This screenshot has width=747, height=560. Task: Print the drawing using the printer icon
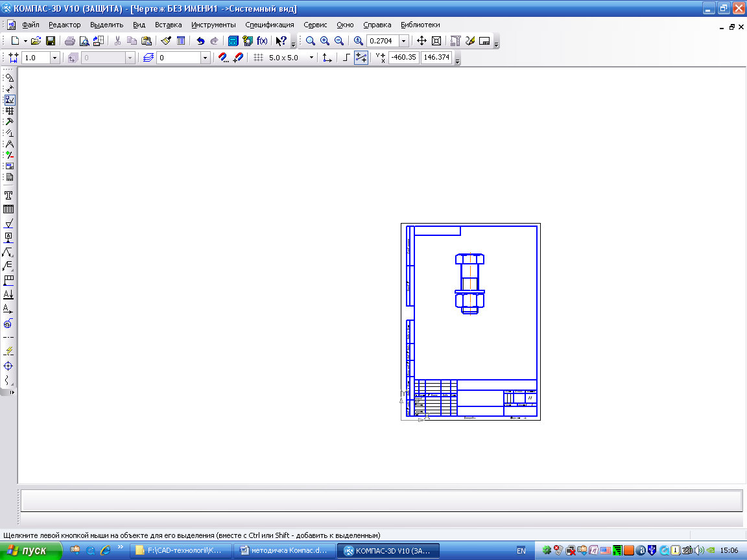[x=70, y=41]
